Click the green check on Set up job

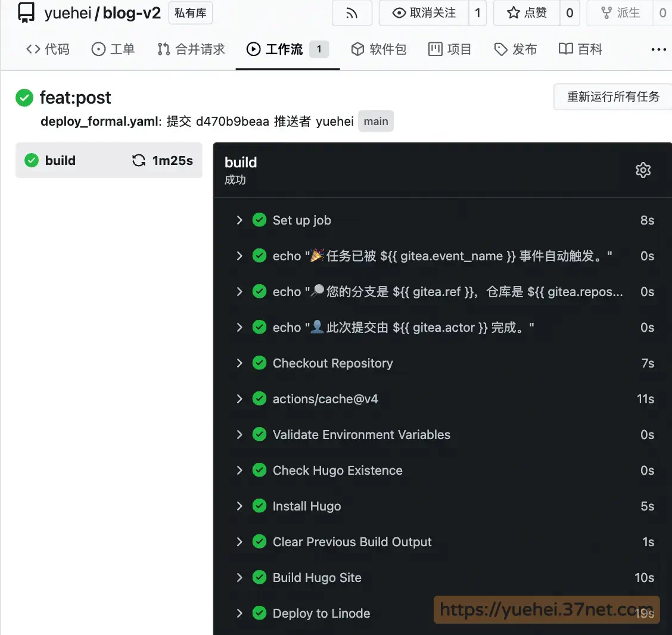tap(260, 220)
